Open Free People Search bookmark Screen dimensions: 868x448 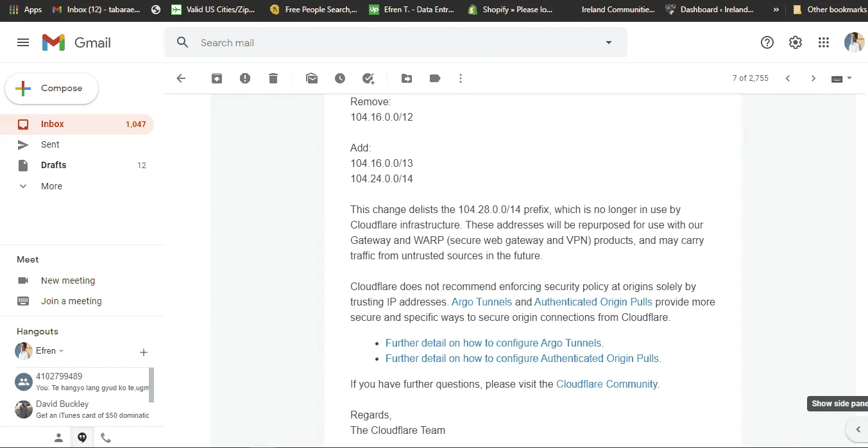(314, 10)
